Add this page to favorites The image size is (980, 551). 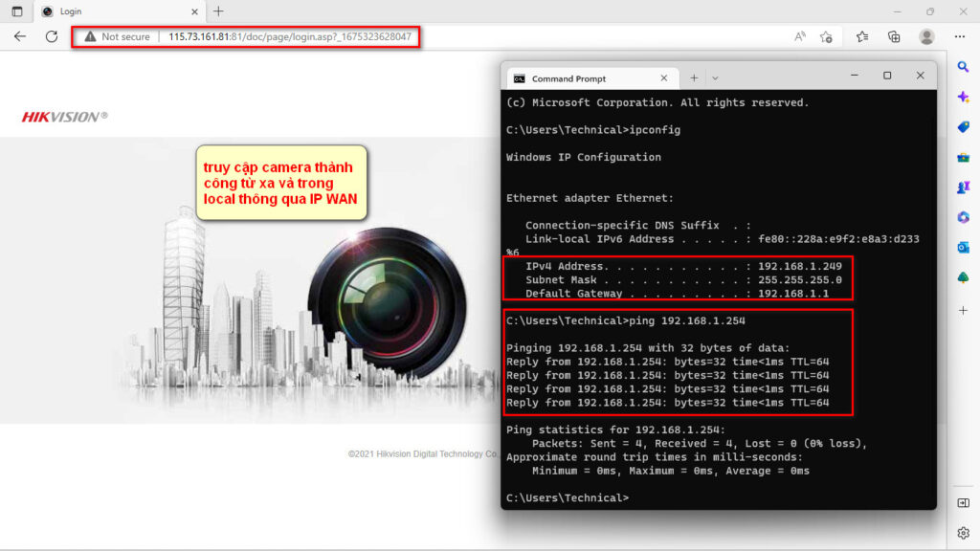[x=826, y=36]
